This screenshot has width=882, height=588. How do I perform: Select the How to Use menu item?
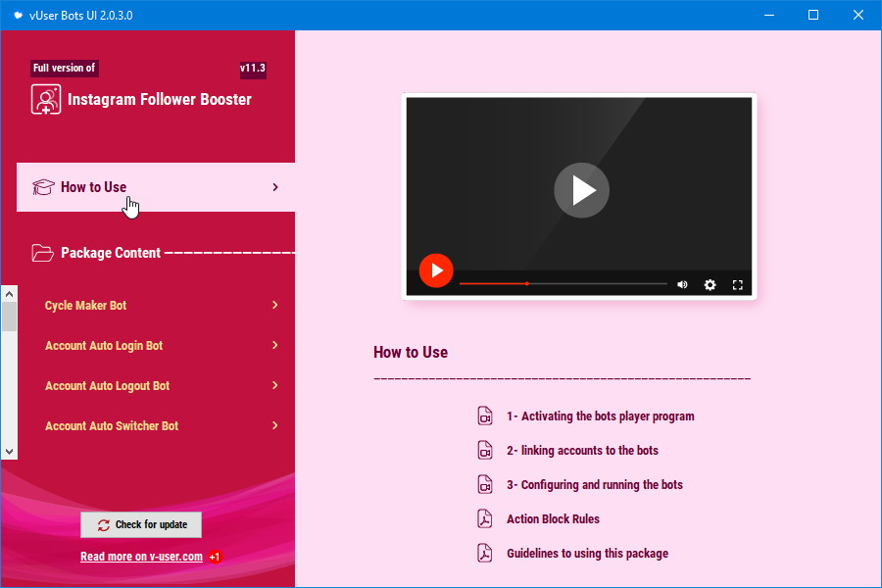[156, 187]
